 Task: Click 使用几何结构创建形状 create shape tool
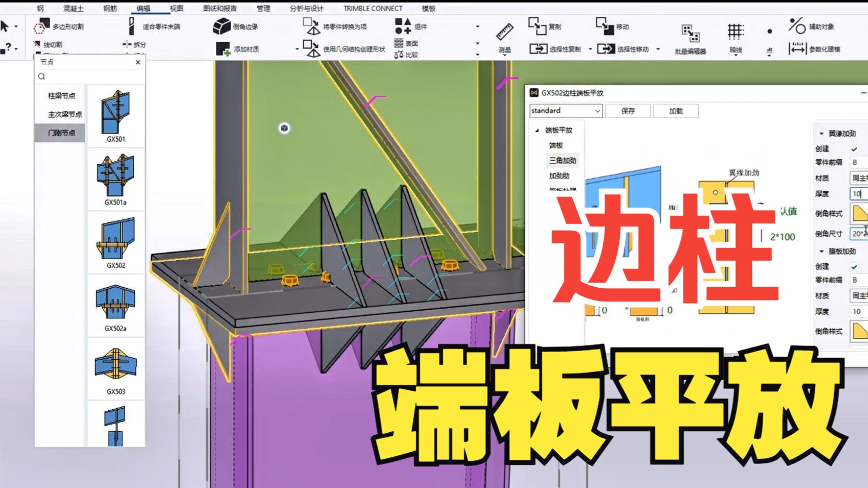coord(344,49)
